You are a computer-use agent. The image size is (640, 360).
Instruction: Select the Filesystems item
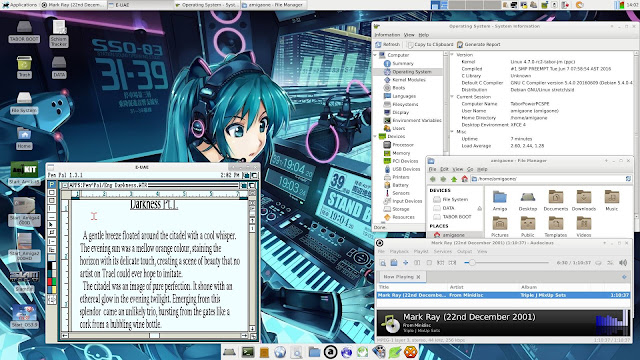click(x=401, y=104)
